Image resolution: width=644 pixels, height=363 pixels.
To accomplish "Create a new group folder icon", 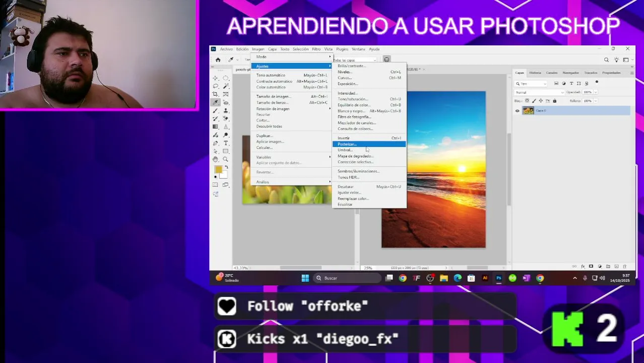I will [x=608, y=266].
